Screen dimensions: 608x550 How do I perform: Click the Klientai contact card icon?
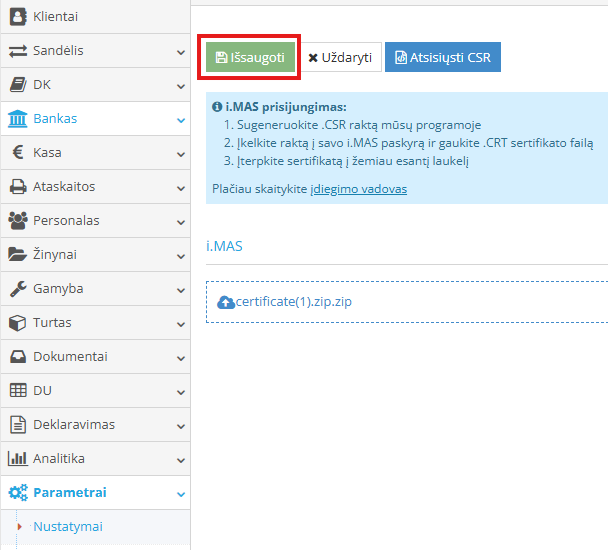(x=17, y=16)
